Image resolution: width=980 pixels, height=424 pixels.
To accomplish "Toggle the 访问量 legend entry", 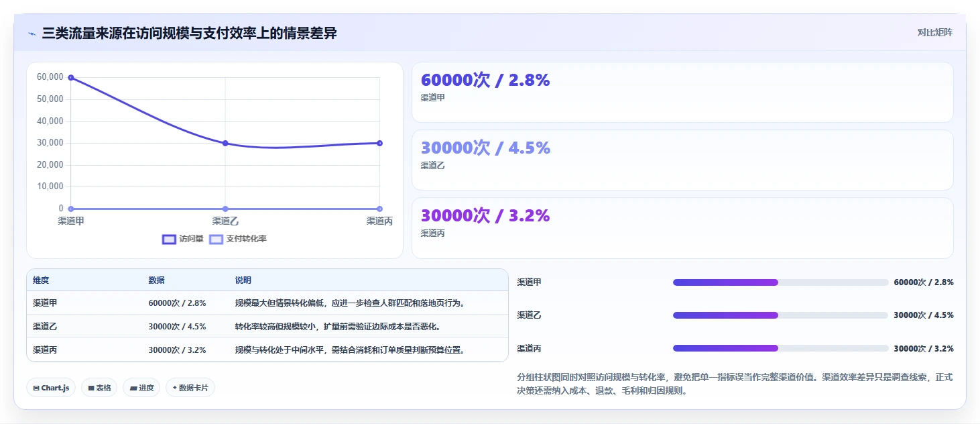I will click(x=183, y=239).
